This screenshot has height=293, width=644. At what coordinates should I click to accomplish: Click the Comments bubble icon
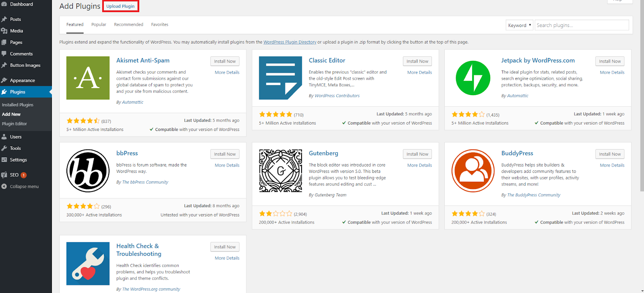4,54
